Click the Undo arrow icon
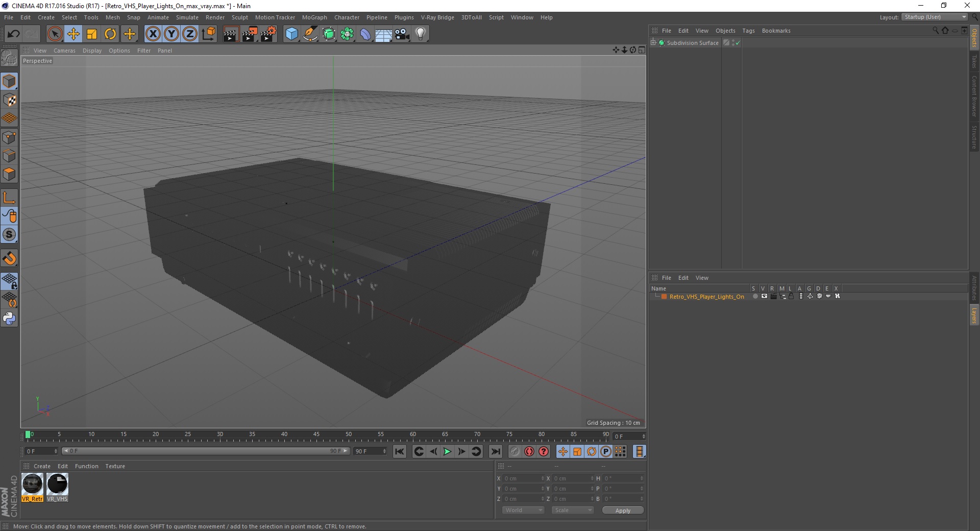980x531 pixels. pos(13,34)
